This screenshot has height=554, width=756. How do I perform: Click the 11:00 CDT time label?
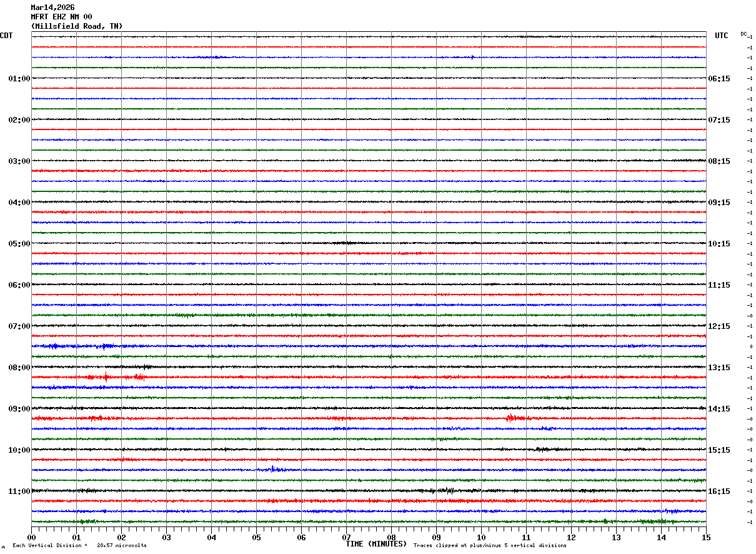19,491
